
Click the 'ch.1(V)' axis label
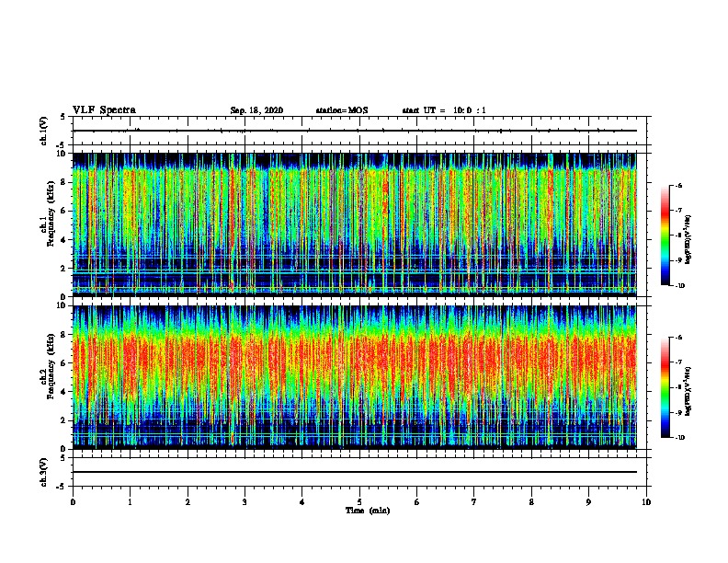[x=44, y=131]
